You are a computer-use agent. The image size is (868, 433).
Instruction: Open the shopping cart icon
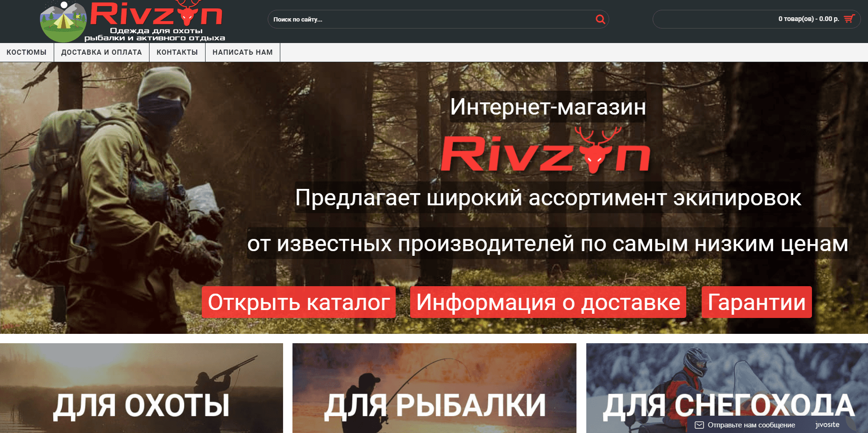[849, 19]
